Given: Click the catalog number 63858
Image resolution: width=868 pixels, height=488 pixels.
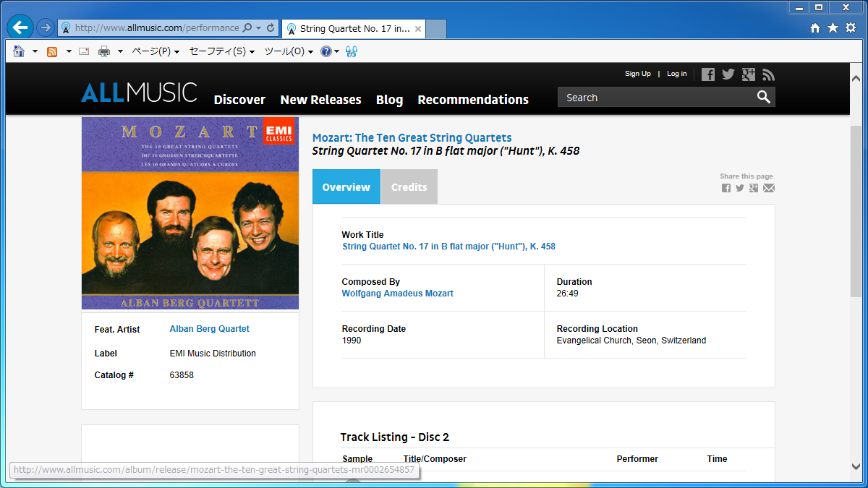Looking at the screenshot, I should (x=182, y=375).
